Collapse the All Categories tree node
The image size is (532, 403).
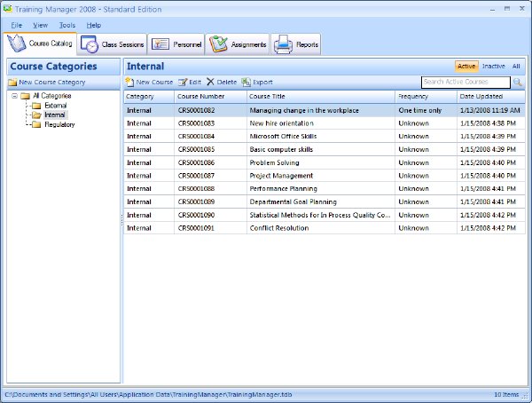coord(14,96)
